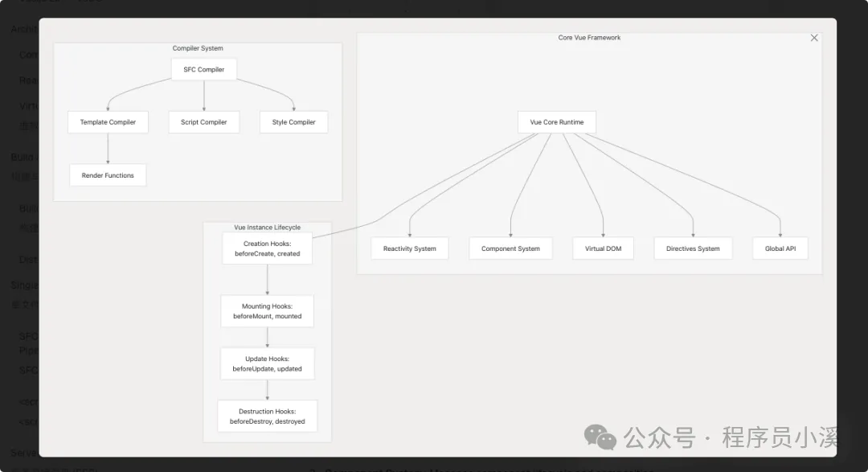Select the Update Hooks node
The image size is (868, 472).
click(268, 363)
